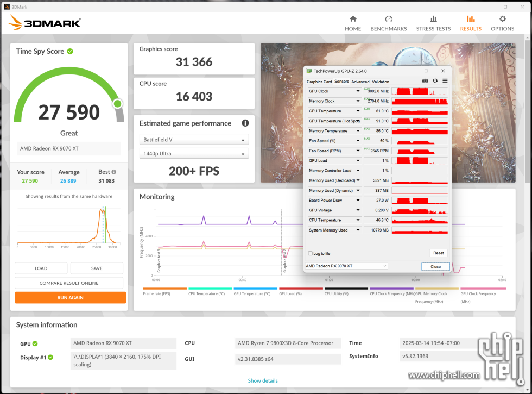Open RESULTS bar chart icon
532x394 pixels.
(x=471, y=18)
